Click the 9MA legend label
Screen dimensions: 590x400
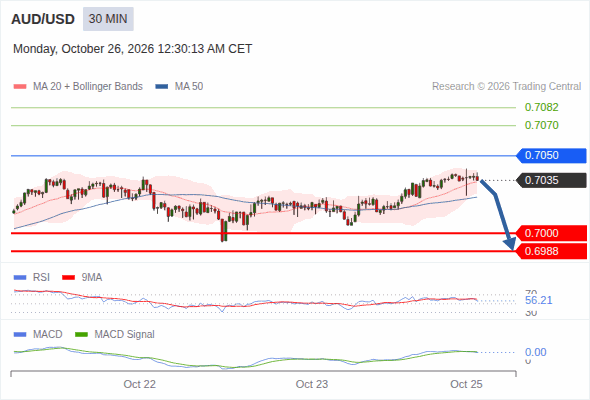pos(92,278)
